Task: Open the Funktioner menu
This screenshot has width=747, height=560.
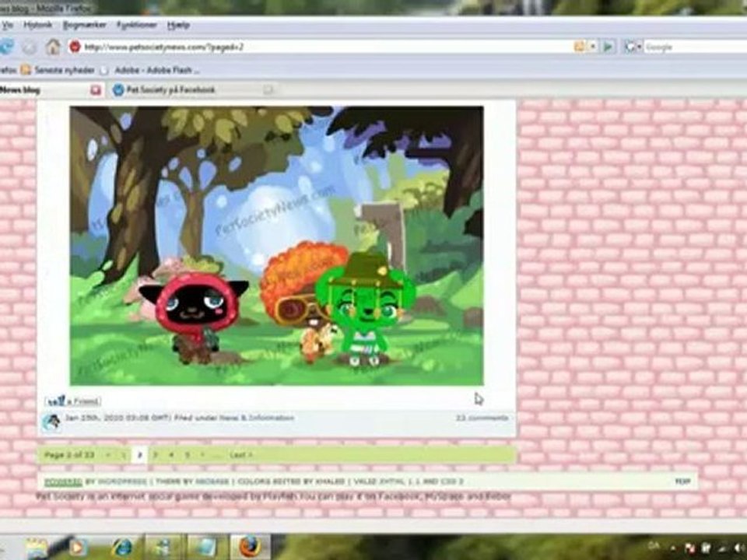Action: coord(137,25)
